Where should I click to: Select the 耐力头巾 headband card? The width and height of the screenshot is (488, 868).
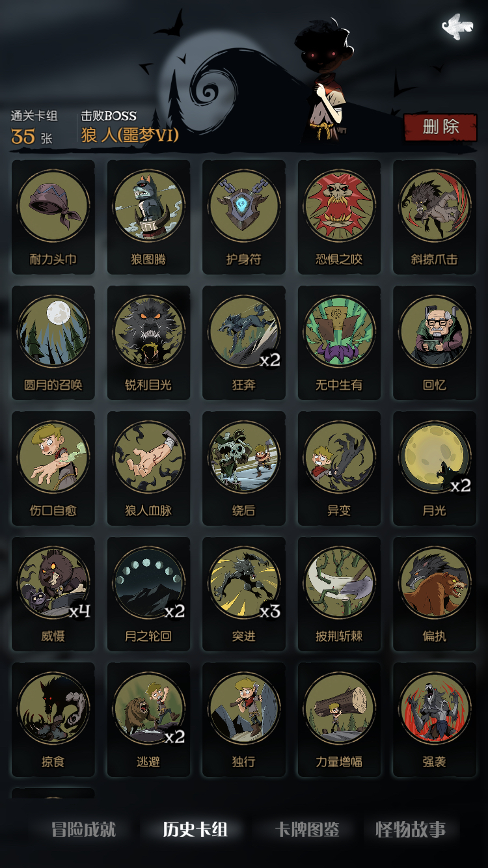pyautogui.click(x=53, y=217)
